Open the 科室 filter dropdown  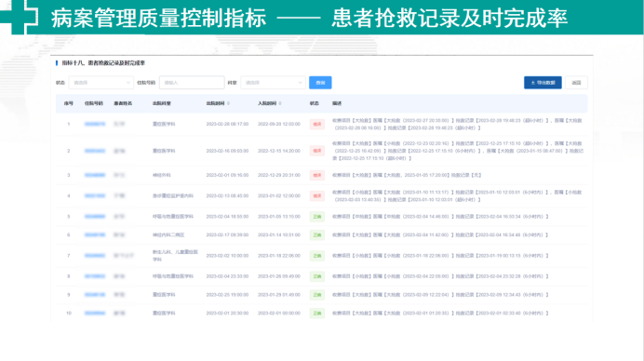point(273,83)
